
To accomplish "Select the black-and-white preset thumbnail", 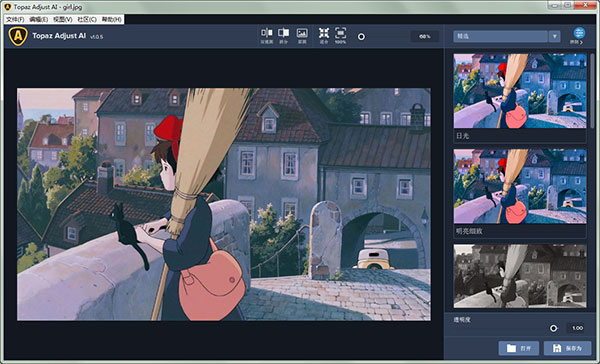I will [x=520, y=276].
